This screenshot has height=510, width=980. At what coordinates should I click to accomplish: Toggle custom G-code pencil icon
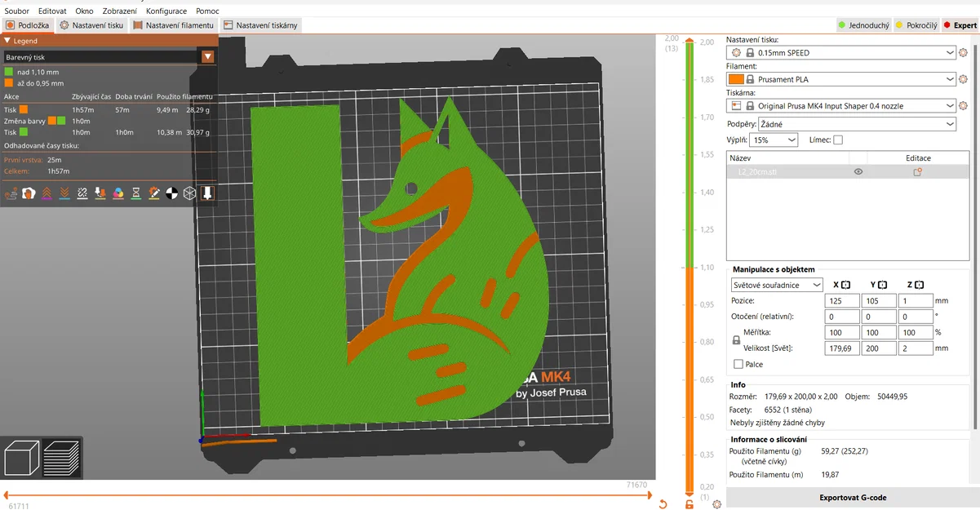click(154, 193)
